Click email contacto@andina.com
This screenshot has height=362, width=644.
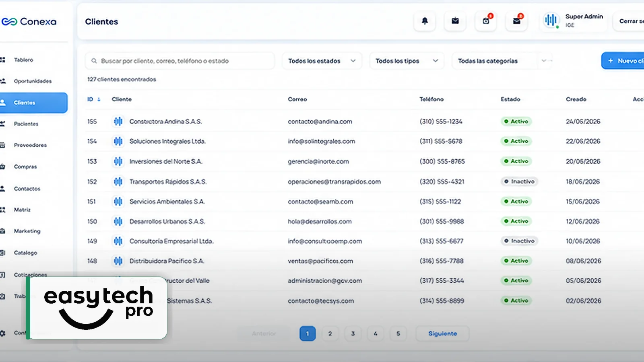pos(320,121)
